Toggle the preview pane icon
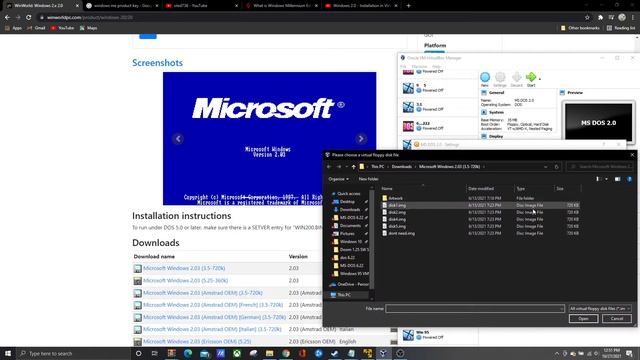This screenshot has width=640, height=360. click(617, 179)
